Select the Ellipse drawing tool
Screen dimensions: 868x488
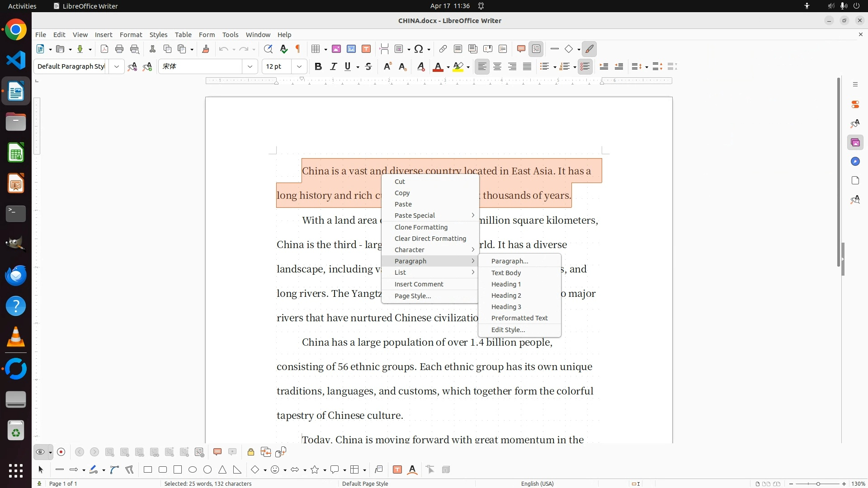pyautogui.click(x=193, y=470)
